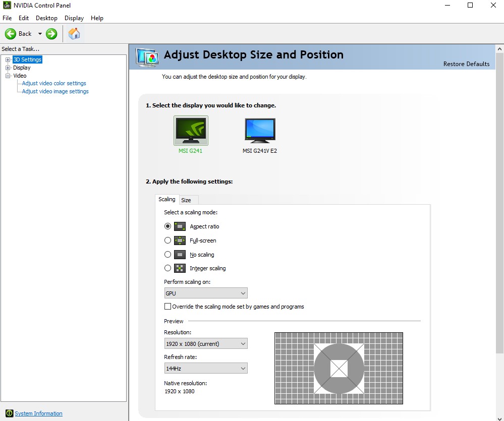Select Video in the task tree

[20, 76]
